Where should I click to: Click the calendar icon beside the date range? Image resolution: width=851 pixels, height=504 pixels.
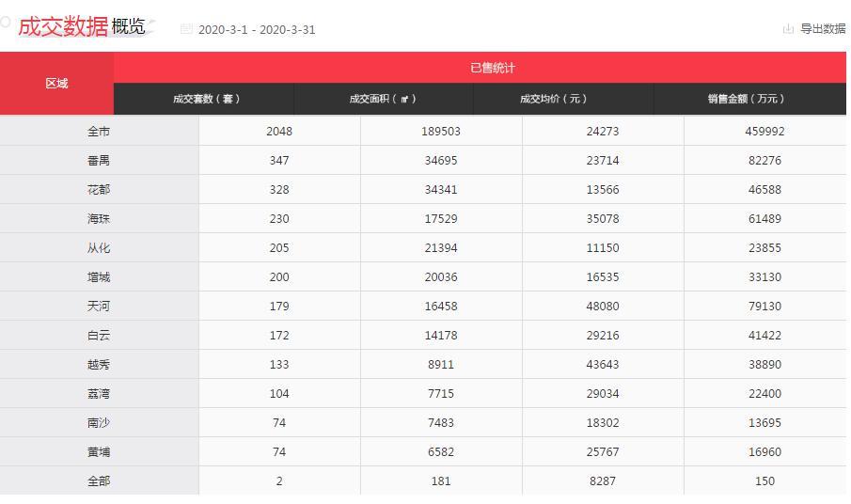(186, 29)
